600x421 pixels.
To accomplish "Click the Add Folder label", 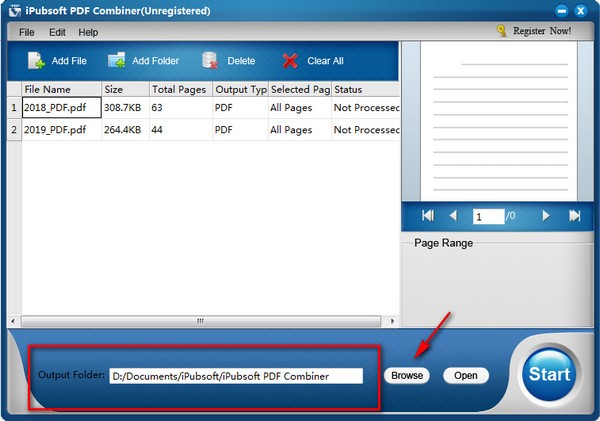I will click(x=156, y=61).
